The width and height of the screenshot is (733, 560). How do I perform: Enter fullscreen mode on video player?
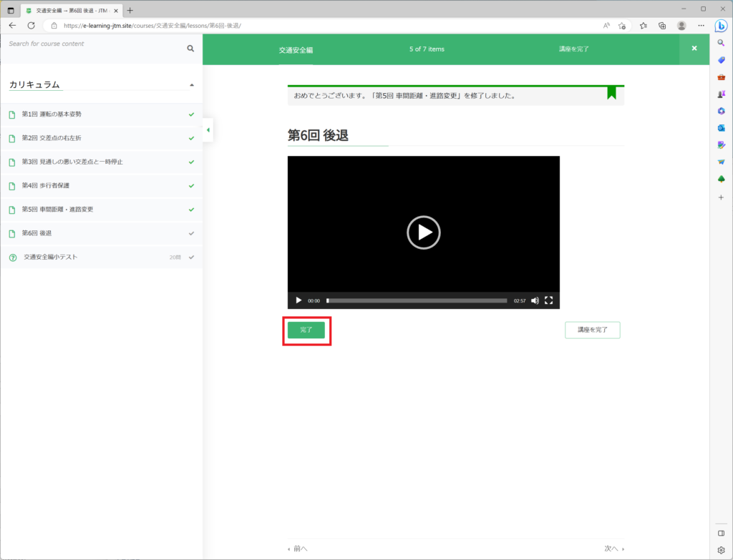549,300
